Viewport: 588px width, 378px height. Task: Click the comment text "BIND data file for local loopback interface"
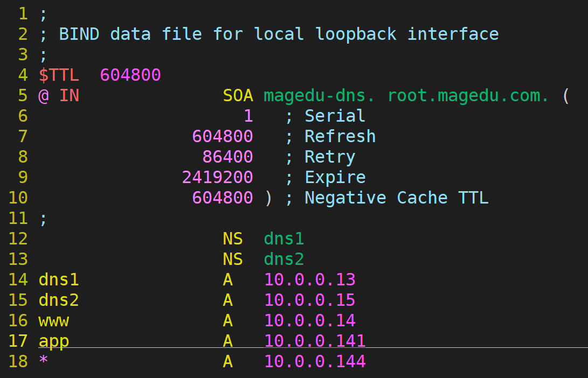[279, 34]
